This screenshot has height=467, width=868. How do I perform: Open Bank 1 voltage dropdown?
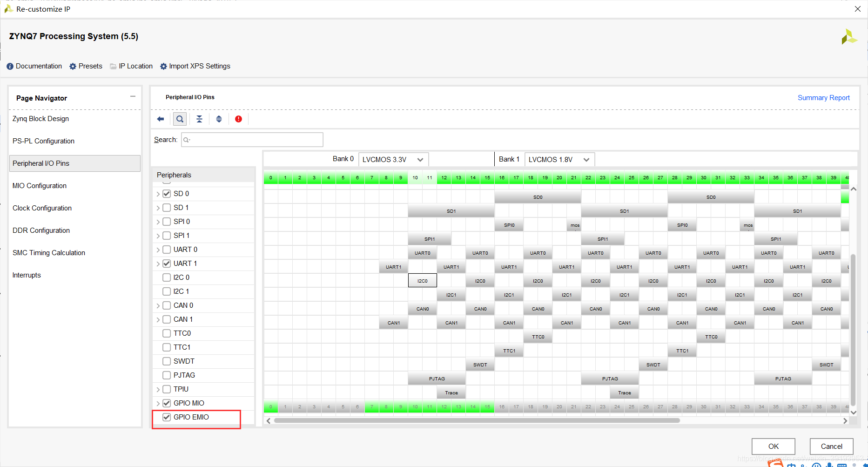coord(559,159)
